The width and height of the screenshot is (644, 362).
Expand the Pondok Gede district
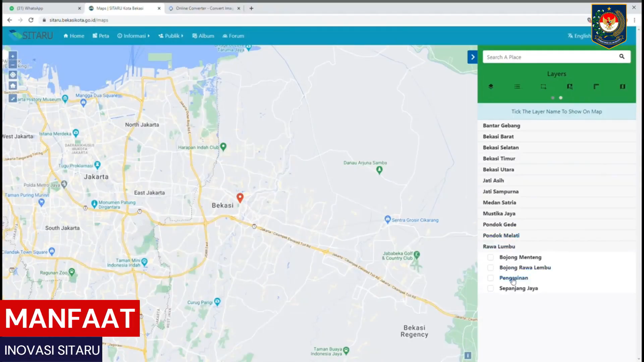557,225
